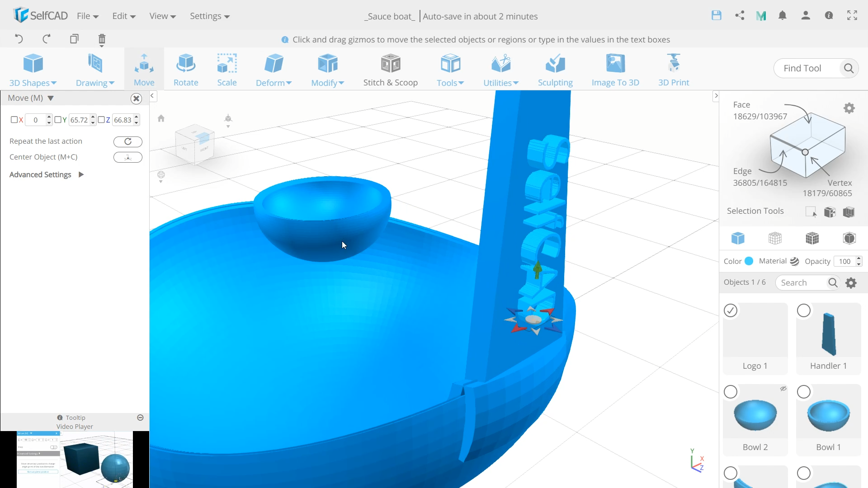This screenshot has width=868, height=488.
Task: Increase Opacity value with stepper
Action: 859,258
